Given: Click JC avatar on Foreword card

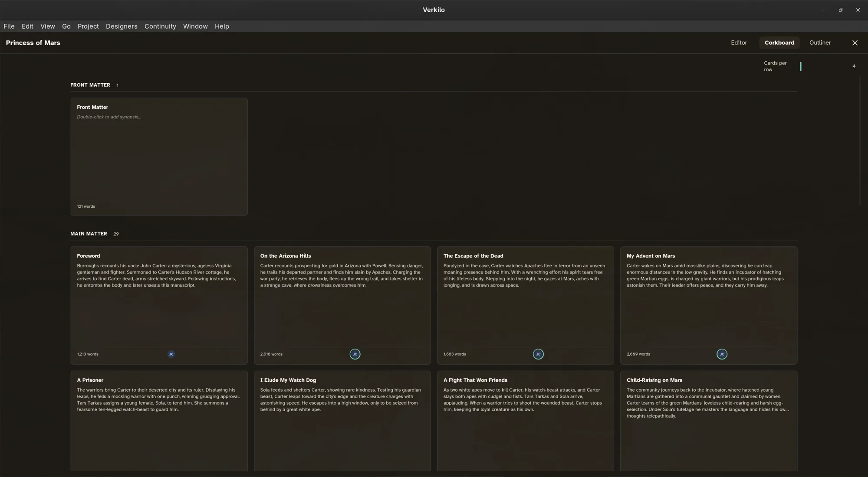Looking at the screenshot, I should (x=171, y=354).
